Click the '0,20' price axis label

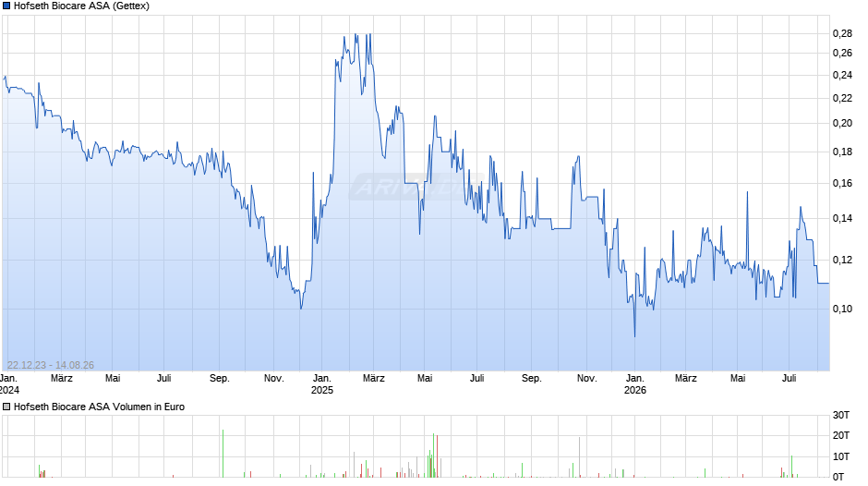tap(842, 123)
